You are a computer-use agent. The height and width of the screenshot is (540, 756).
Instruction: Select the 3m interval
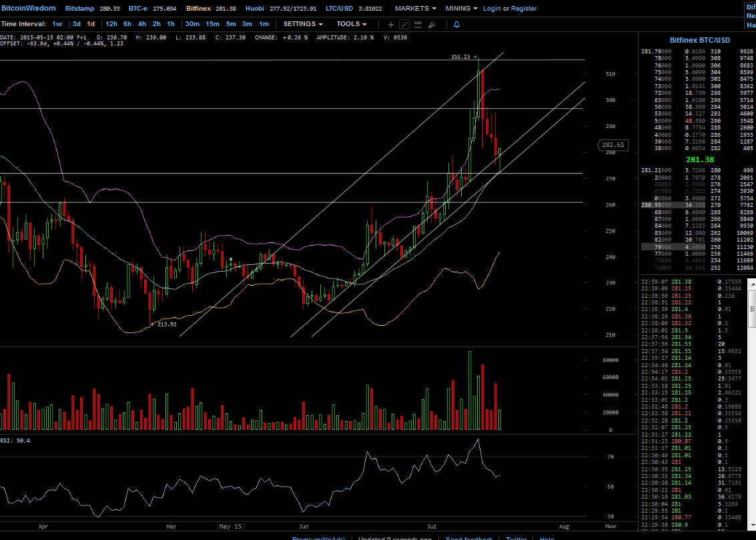point(247,23)
